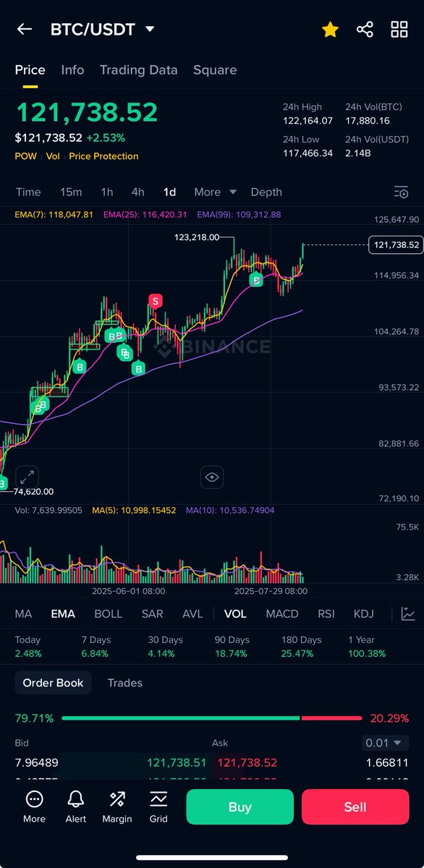Screen dimensions: 424x868
Task: Tap the current price label 121,738.52 on chart axis
Action: pyautogui.click(x=395, y=245)
